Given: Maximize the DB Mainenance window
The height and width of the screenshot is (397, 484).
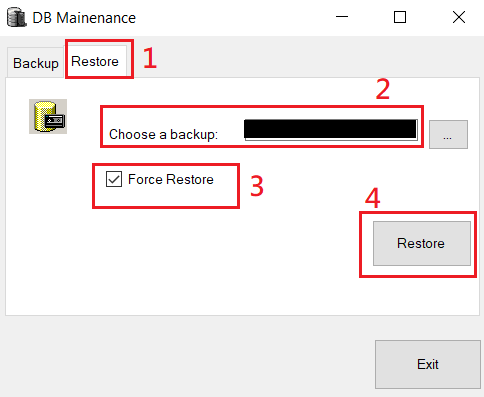Looking at the screenshot, I should click(400, 17).
